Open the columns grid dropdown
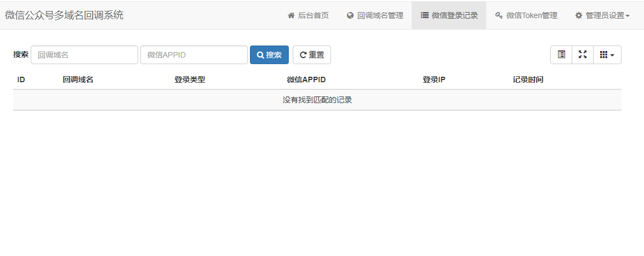 (x=607, y=55)
